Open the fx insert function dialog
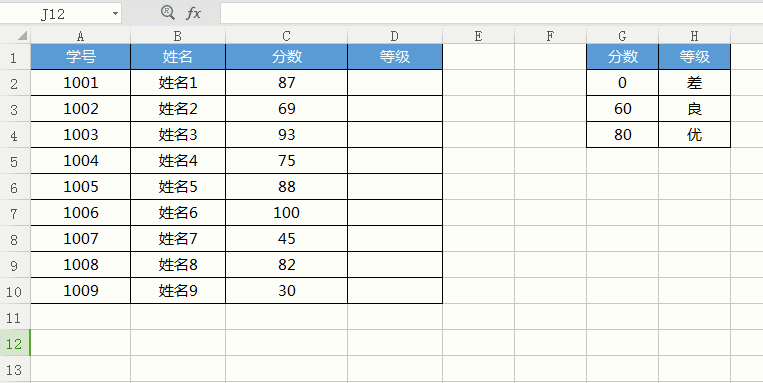 click(193, 13)
